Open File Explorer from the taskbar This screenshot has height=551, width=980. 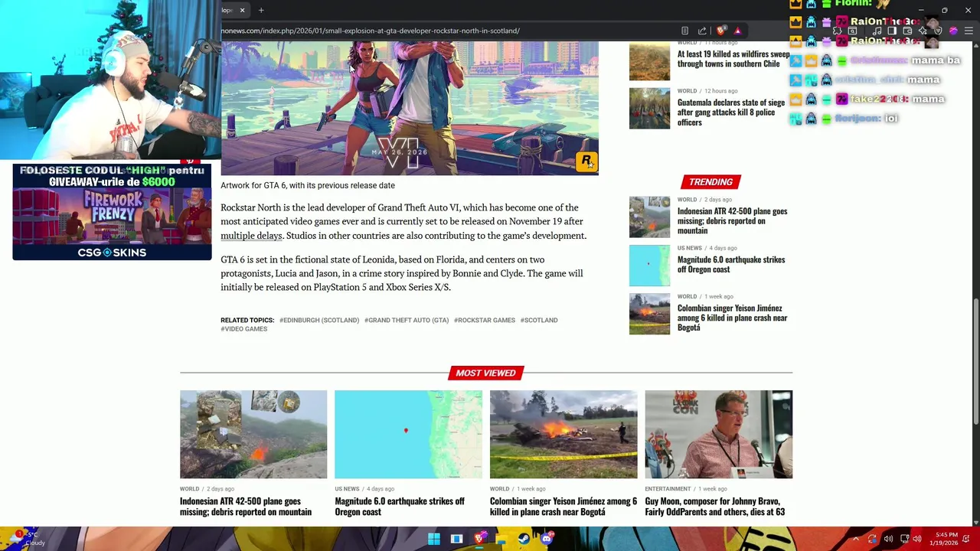501,539
